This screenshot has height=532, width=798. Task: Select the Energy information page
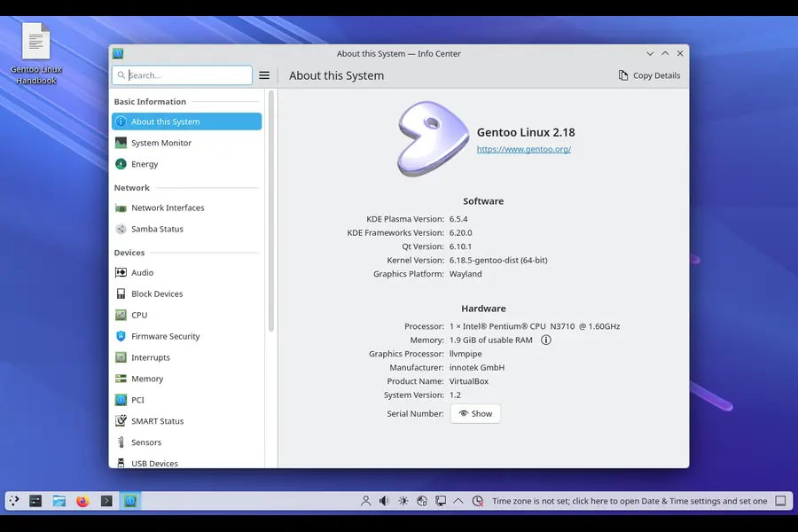pyautogui.click(x=145, y=164)
